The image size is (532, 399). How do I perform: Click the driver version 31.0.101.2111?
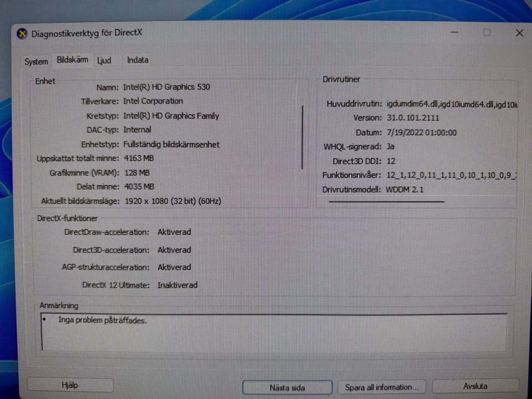[413, 117]
